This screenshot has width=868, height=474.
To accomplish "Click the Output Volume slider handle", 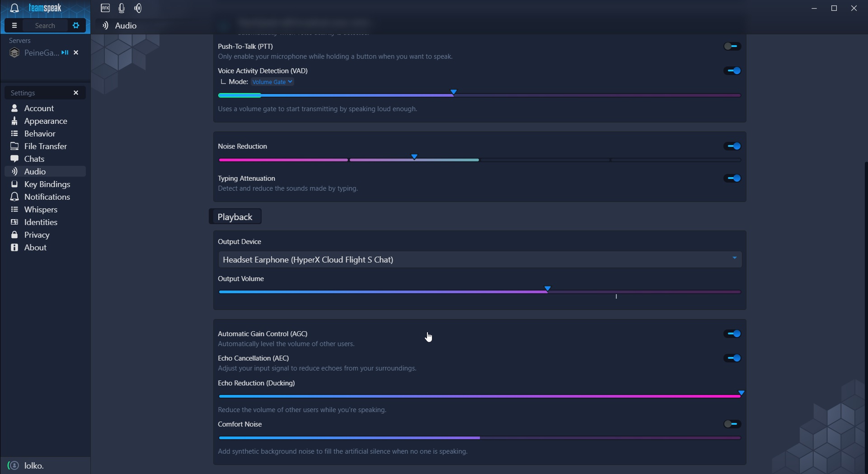I will click(x=547, y=289).
